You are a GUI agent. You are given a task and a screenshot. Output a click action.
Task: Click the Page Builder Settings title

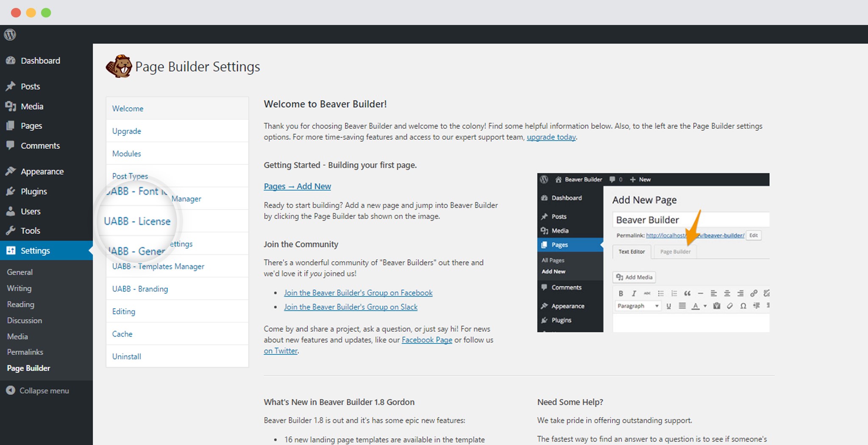pos(198,66)
